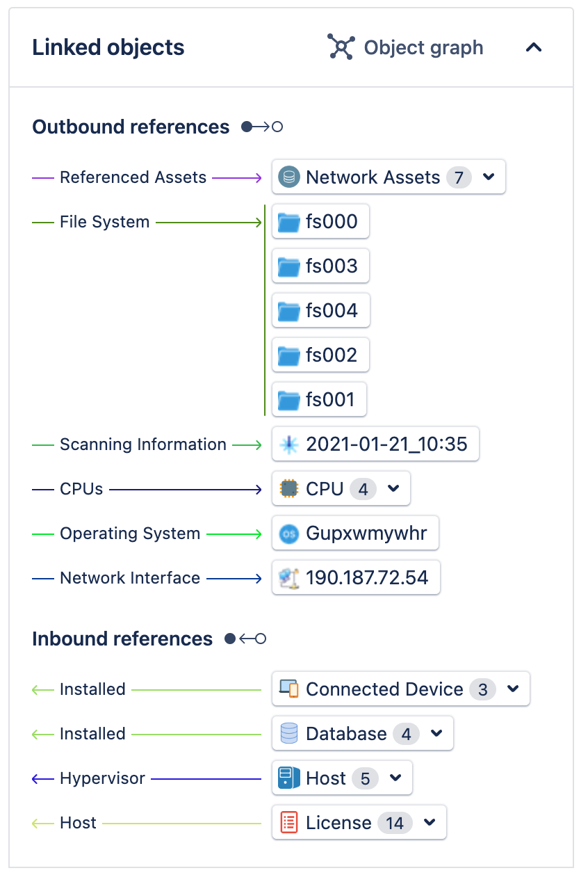Click the Network Assets database icon

click(x=288, y=177)
